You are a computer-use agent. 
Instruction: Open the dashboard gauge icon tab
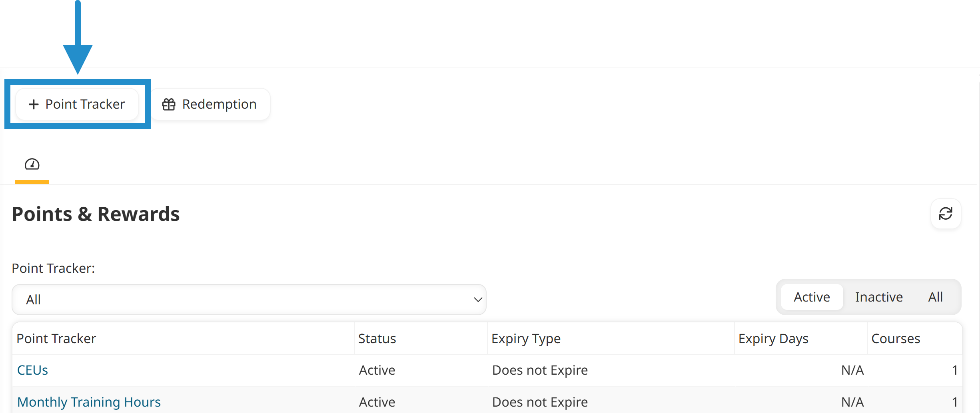click(32, 164)
